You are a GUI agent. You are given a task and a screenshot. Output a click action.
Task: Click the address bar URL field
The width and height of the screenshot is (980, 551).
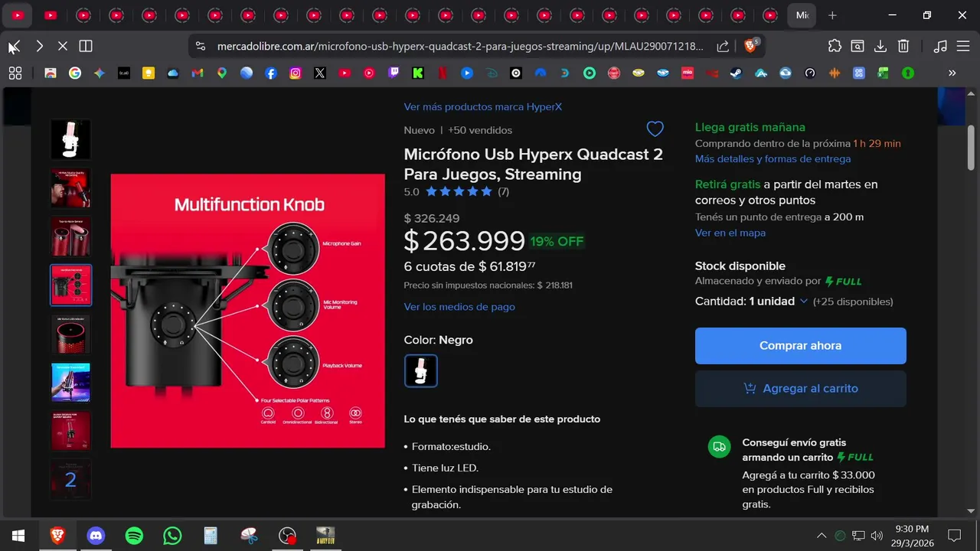click(459, 46)
